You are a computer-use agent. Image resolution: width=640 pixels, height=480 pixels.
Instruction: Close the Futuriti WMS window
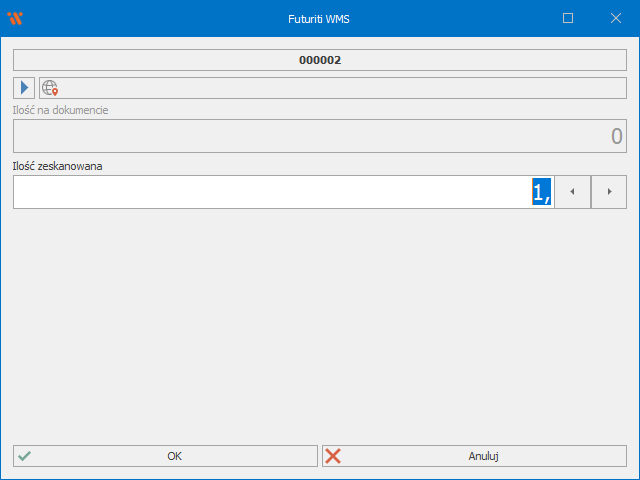click(x=615, y=18)
